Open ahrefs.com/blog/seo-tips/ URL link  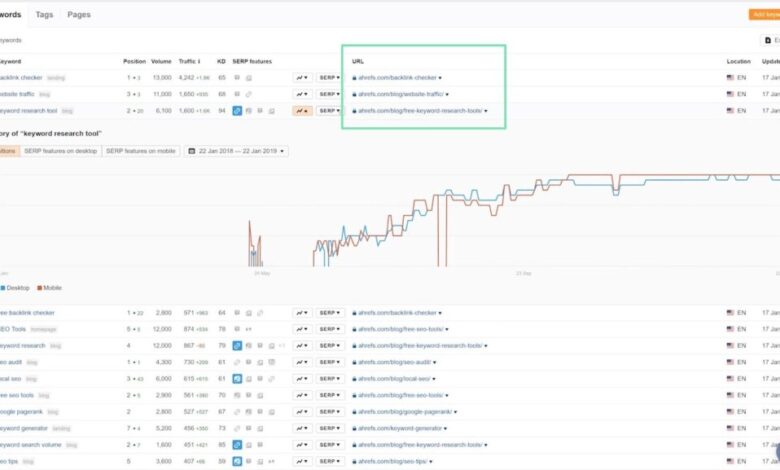click(x=392, y=462)
